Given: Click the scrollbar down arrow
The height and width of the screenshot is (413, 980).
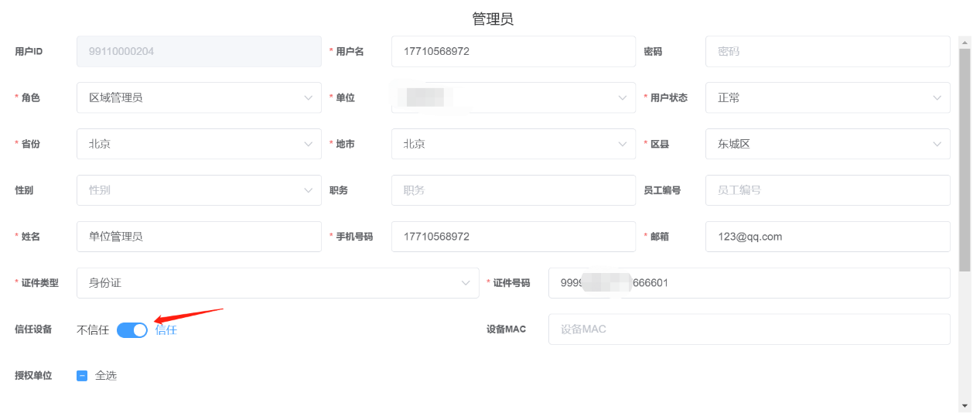Looking at the screenshot, I should tap(964, 405).
